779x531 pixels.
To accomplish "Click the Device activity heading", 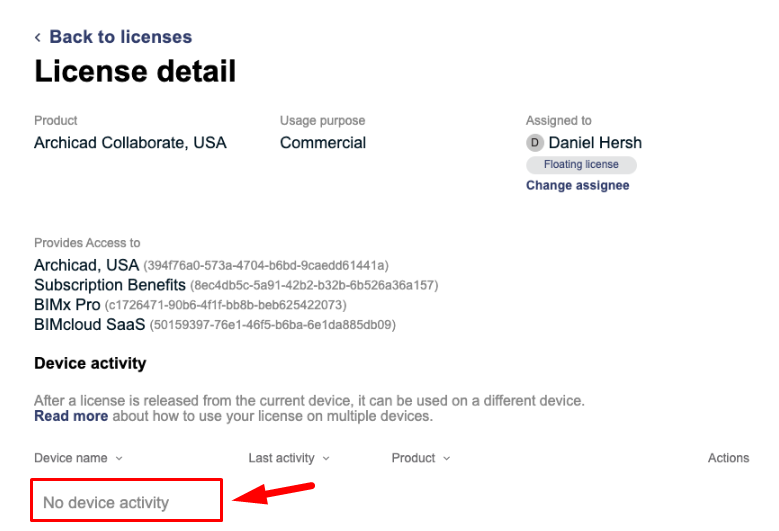I will (90, 363).
